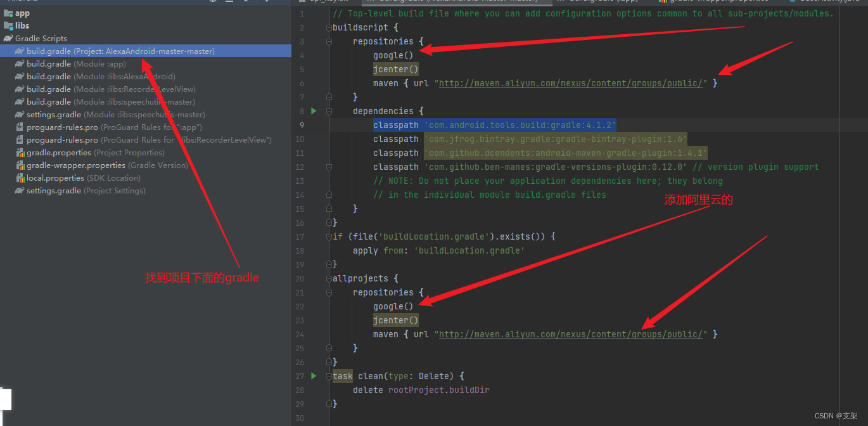The image size is (868, 426).
Task: Click line number 17 in gutter
Action: coord(300,236)
